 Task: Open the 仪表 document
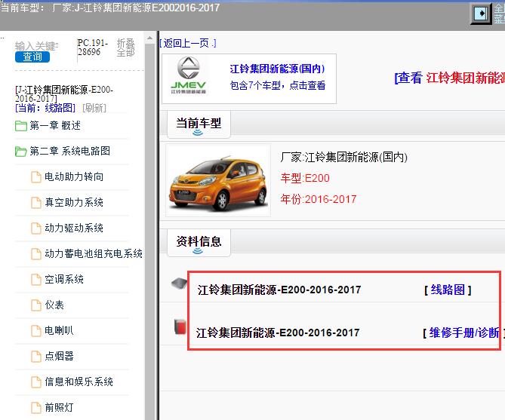pos(54,305)
